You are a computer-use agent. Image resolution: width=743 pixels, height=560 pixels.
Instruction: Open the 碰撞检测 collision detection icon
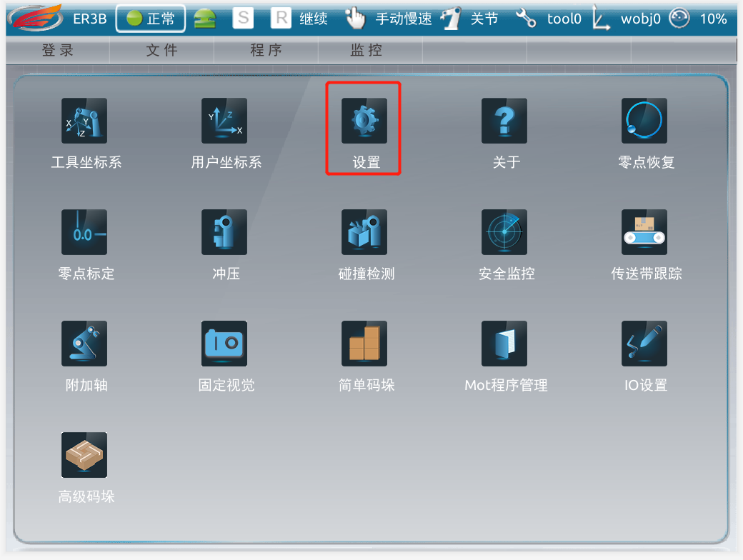[364, 232]
